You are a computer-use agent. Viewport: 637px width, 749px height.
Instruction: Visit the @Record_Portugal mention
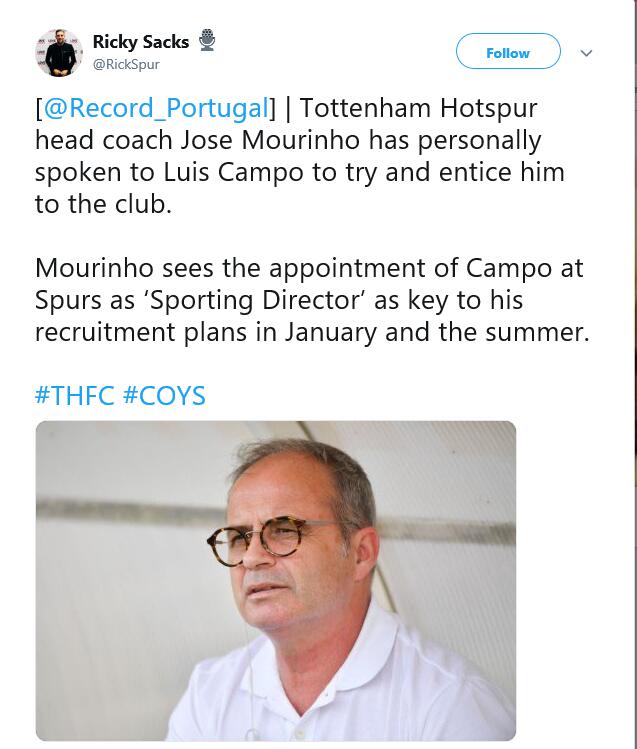click(x=156, y=108)
